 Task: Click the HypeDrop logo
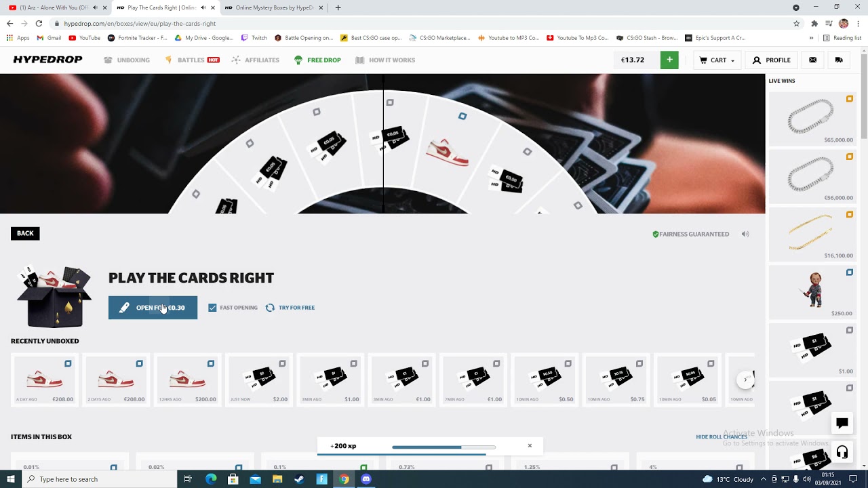point(47,60)
